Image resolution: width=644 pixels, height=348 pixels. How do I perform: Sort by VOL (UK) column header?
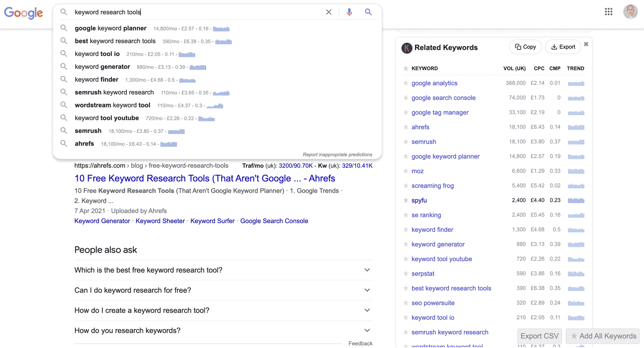(x=514, y=68)
